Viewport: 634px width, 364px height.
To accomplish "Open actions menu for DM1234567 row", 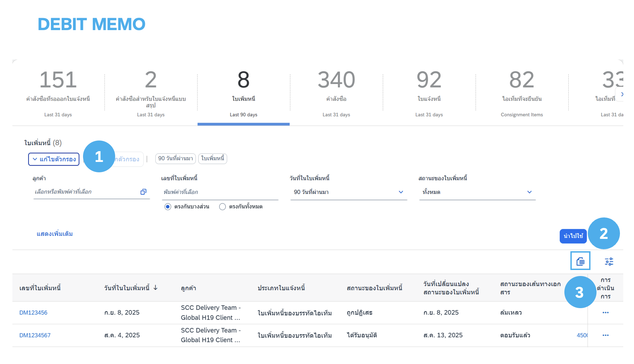I will coord(605,335).
